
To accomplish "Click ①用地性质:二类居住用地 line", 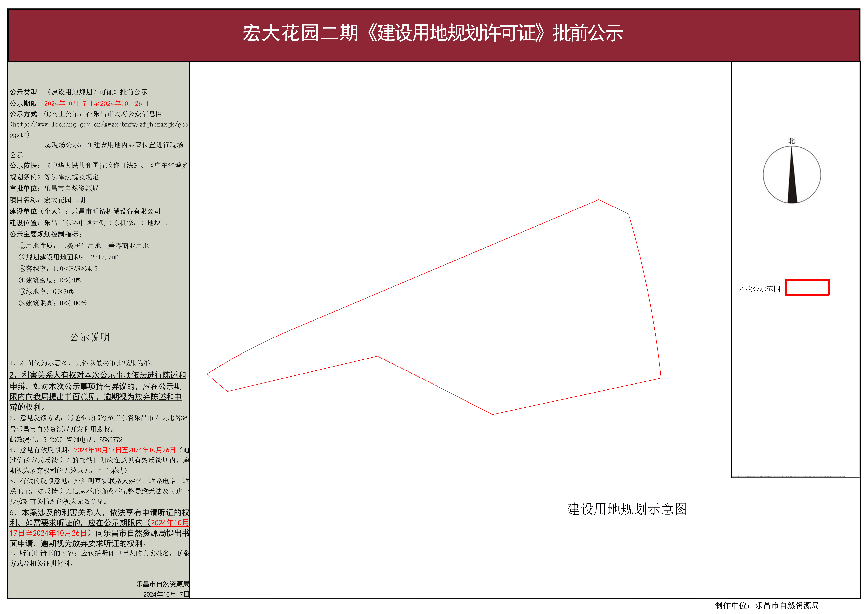I will [84, 246].
